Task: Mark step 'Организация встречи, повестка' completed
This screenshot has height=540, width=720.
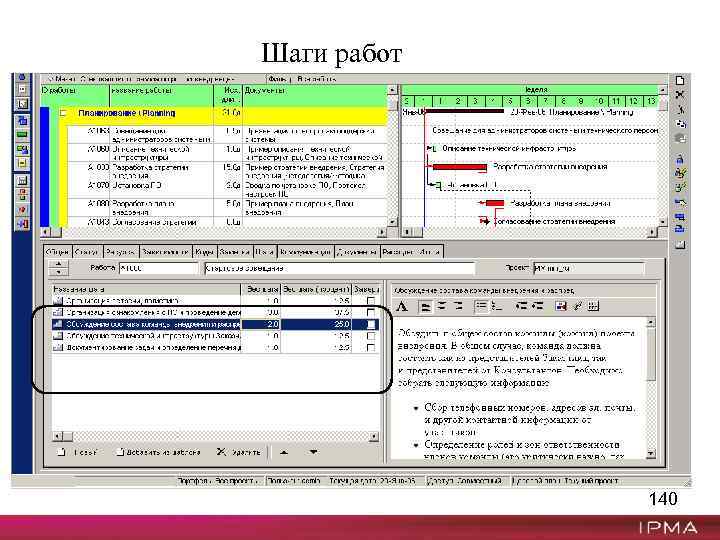Action: pyautogui.click(x=370, y=301)
